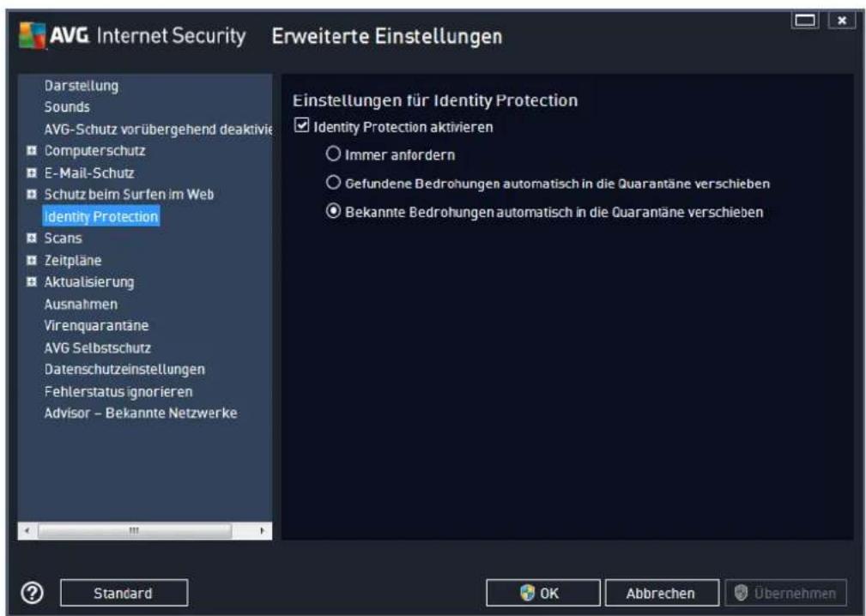Close the Erweiterte Einstellungen window
This screenshot has height=616, width=866.
[x=842, y=20]
